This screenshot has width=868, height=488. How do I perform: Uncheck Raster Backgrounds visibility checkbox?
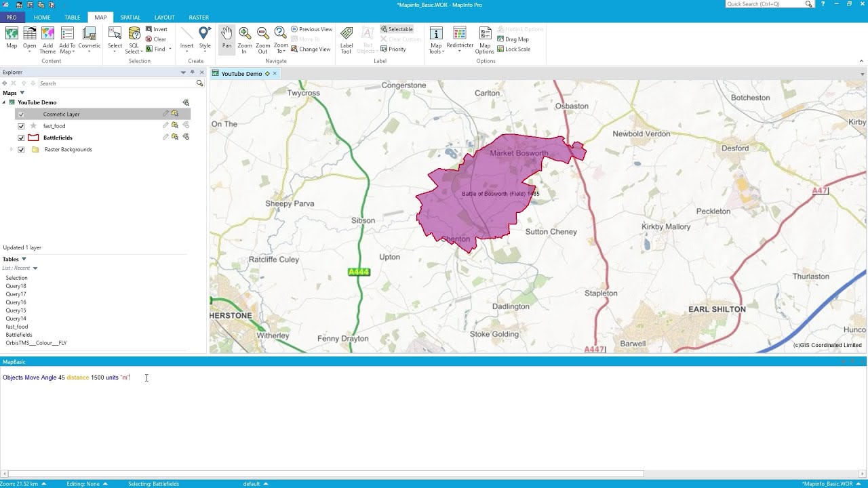(x=21, y=150)
